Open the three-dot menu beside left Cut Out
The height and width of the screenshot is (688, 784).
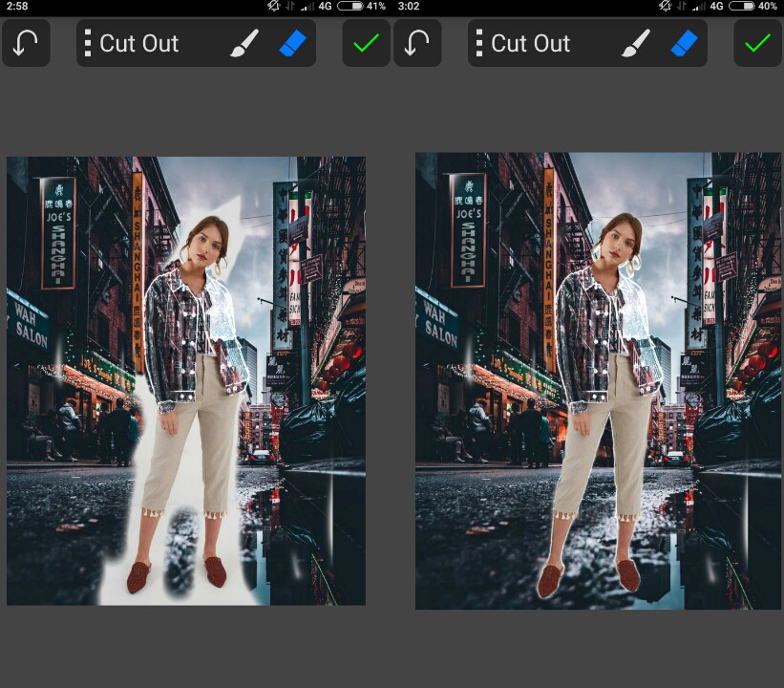click(88, 44)
